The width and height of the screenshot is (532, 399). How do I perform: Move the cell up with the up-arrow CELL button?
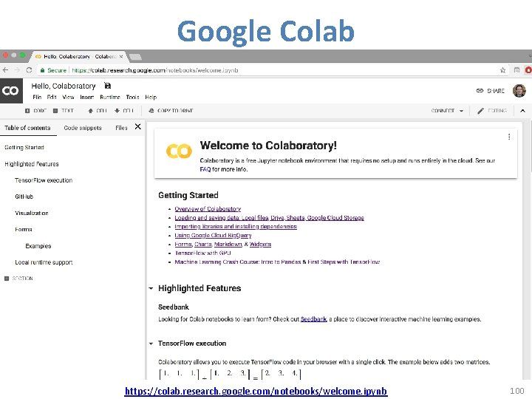point(98,111)
